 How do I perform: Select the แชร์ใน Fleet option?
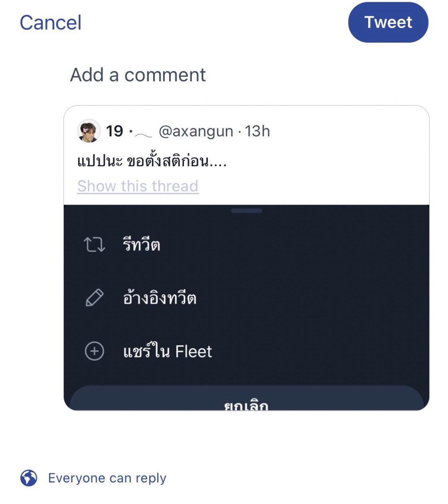tap(167, 352)
